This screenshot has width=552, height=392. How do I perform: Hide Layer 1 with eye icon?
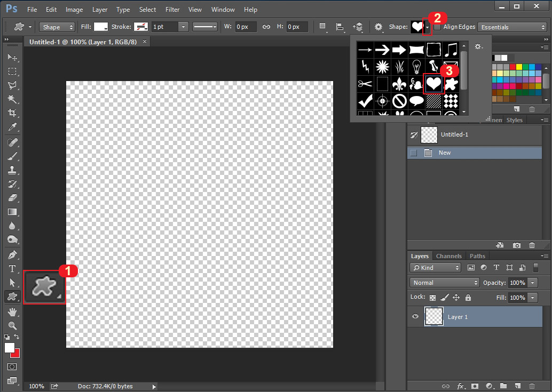[x=415, y=316]
